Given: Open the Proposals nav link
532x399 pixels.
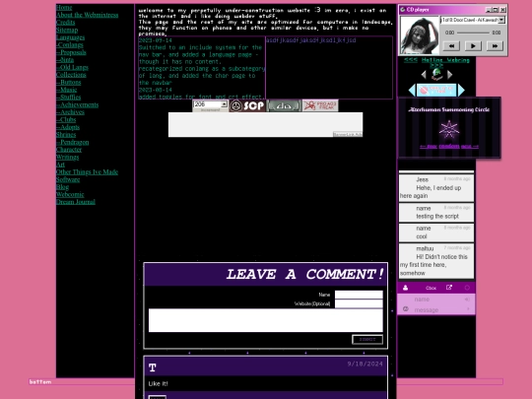Looking at the screenshot, I should (71, 52).
